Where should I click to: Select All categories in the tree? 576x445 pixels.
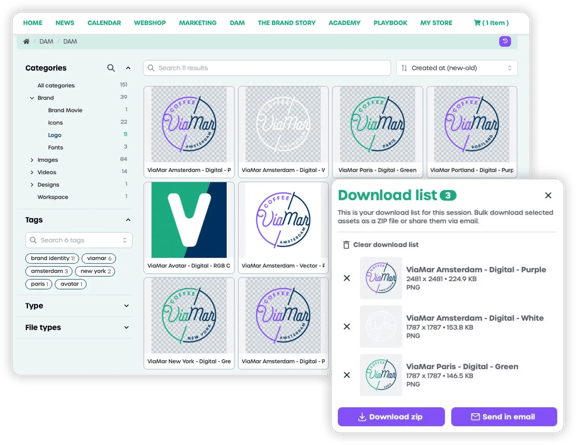56,86
